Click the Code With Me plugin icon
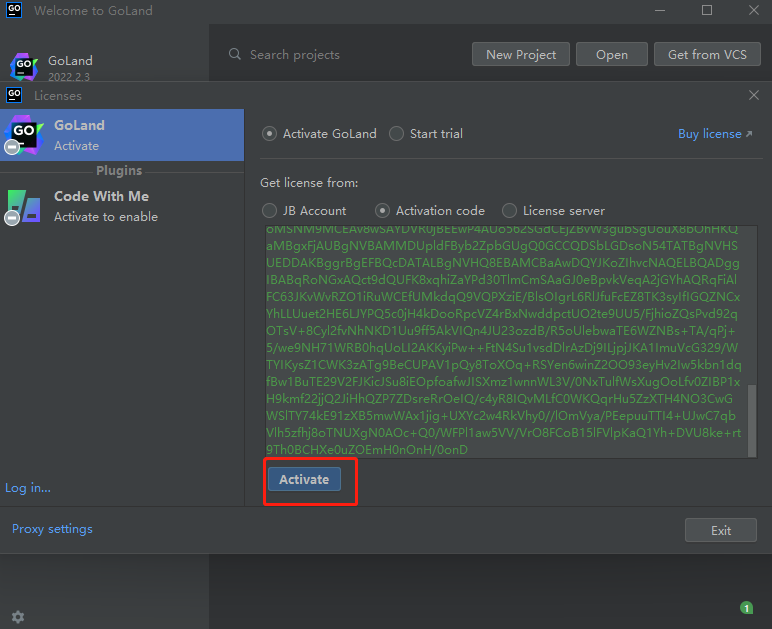 point(23,207)
